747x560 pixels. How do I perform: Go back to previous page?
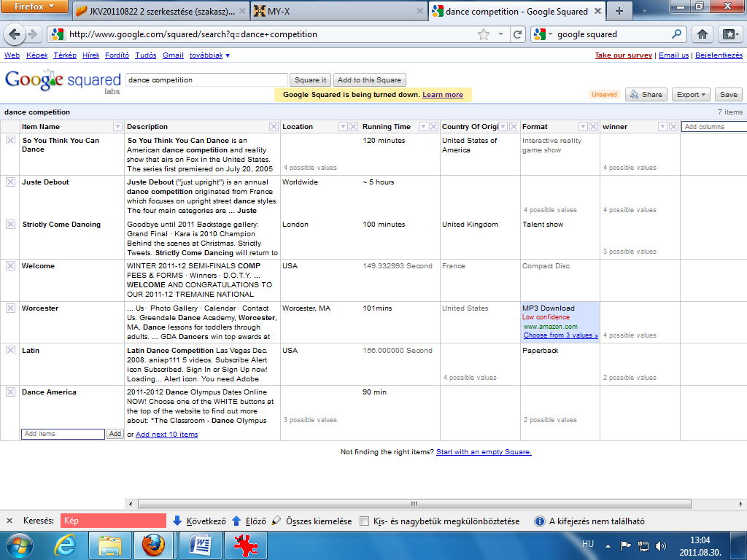click(x=15, y=34)
